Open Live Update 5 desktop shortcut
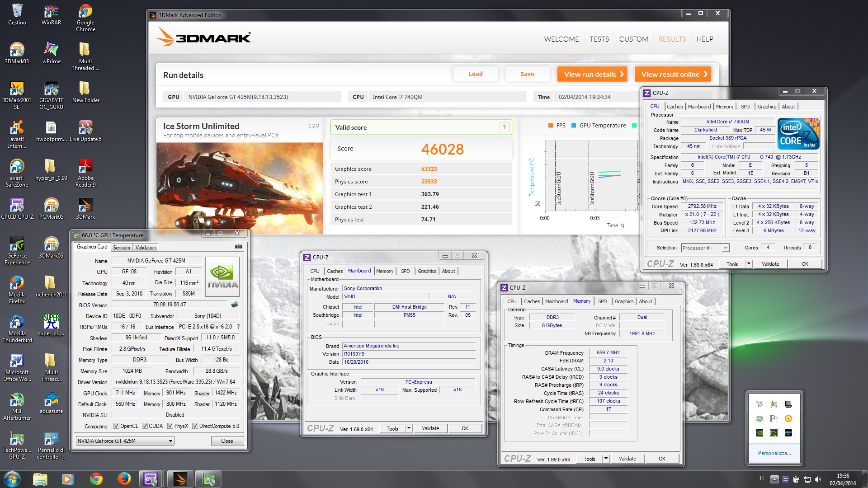The width and height of the screenshot is (868, 488). (x=85, y=131)
